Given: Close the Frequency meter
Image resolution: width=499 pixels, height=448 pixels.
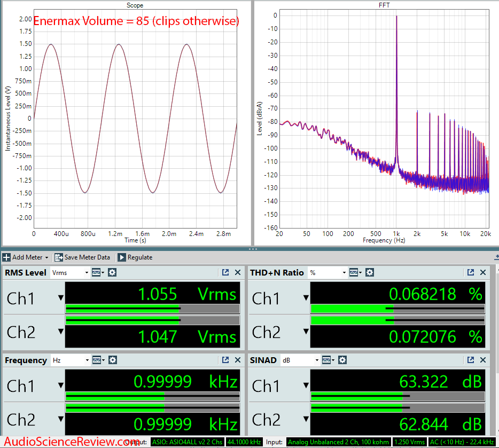Looking at the screenshot, I should 238,360.
